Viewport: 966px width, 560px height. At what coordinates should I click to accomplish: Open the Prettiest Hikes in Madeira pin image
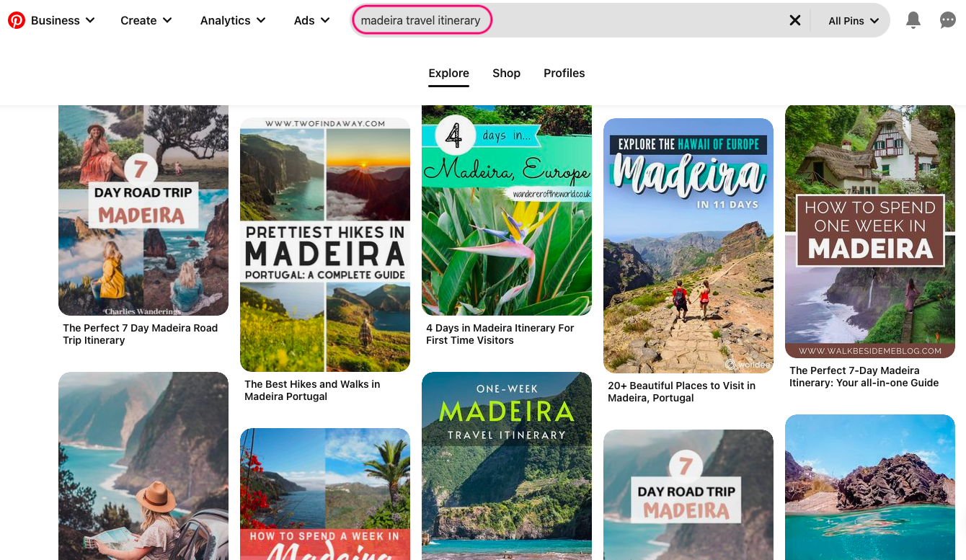(x=324, y=244)
